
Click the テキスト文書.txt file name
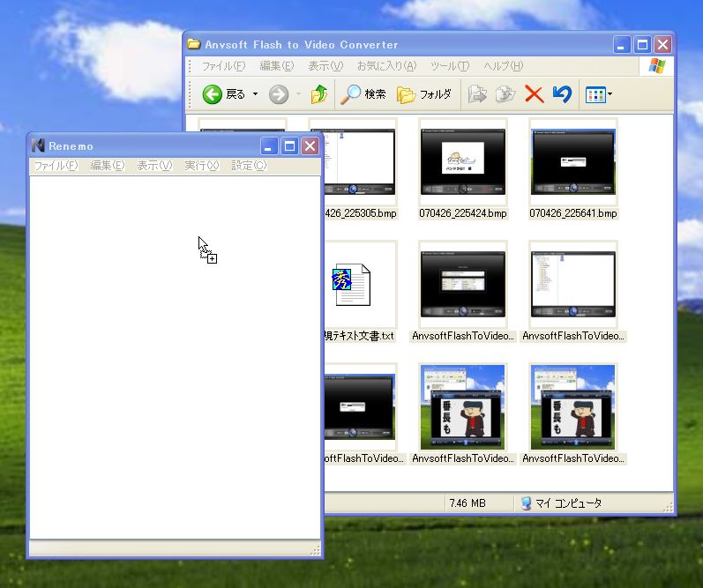pos(359,336)
